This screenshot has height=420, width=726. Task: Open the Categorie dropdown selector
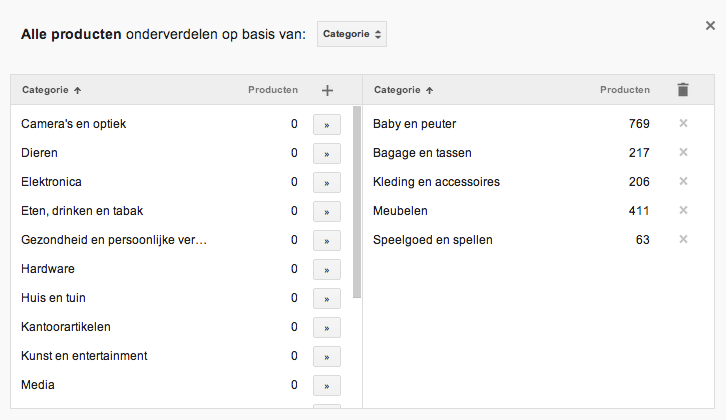coord(352,34)
